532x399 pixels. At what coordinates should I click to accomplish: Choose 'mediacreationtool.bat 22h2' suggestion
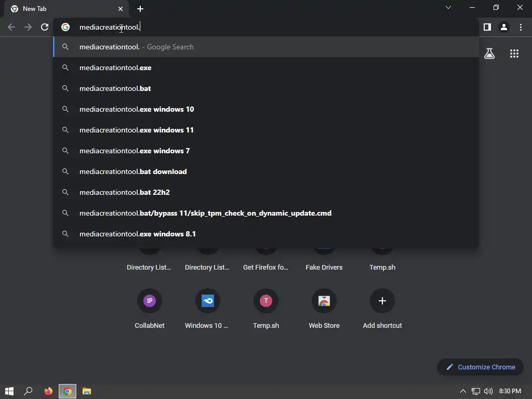pyautogui.click(x=266, y=192)
